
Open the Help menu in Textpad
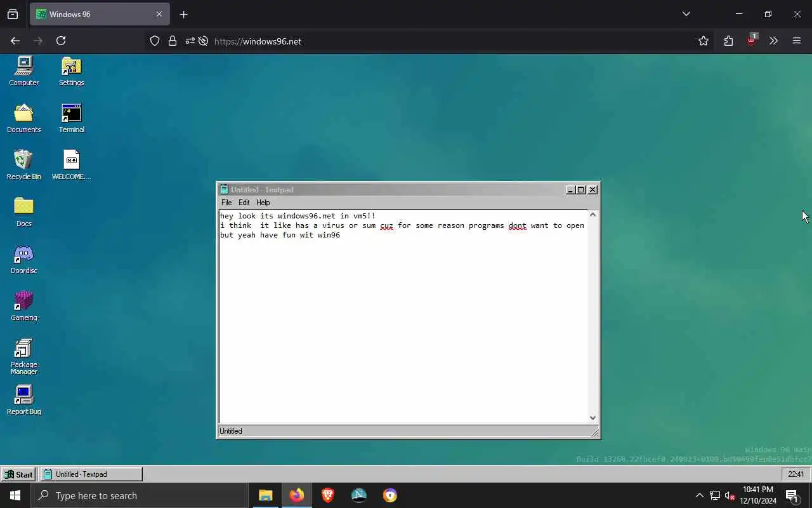point(263,203)
